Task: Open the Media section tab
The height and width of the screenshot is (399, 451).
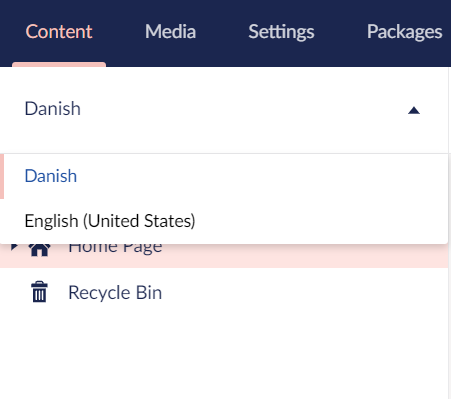Action: [170, 32]
